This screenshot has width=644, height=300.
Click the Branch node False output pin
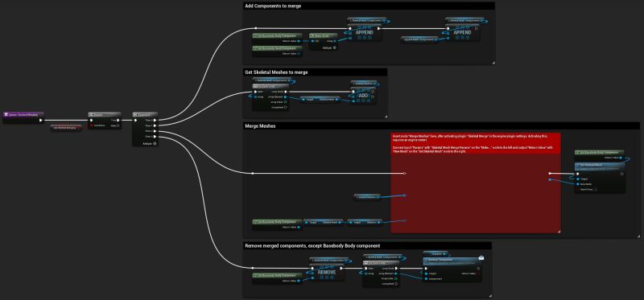point(118,125)
